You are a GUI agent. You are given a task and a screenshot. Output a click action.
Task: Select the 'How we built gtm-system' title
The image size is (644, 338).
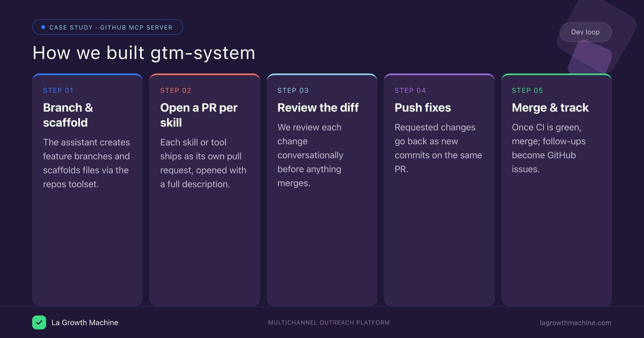pyautogui.click(x=144, y=53)
